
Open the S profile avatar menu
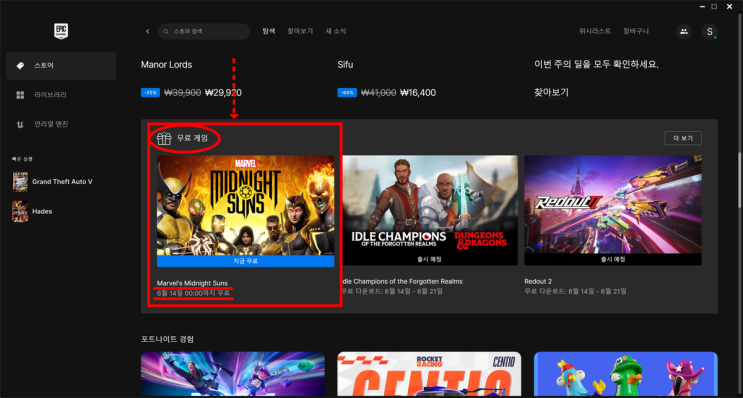point(709,31)
